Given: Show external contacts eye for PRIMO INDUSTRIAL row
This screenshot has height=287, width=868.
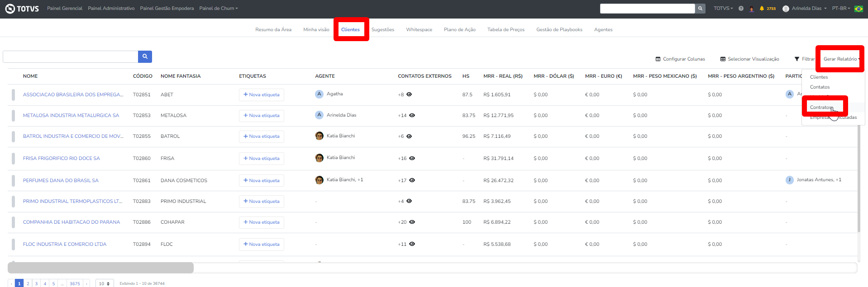Looking at the screenshot, I should click(x=409, y=201).
